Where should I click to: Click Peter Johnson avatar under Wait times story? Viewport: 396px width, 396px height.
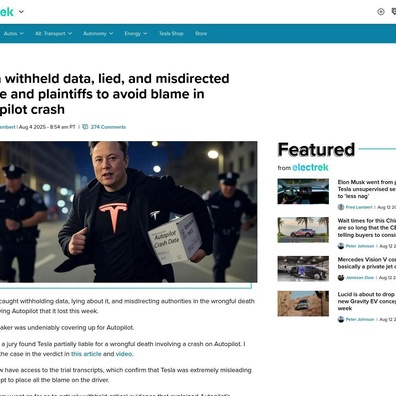click(341, 246)
